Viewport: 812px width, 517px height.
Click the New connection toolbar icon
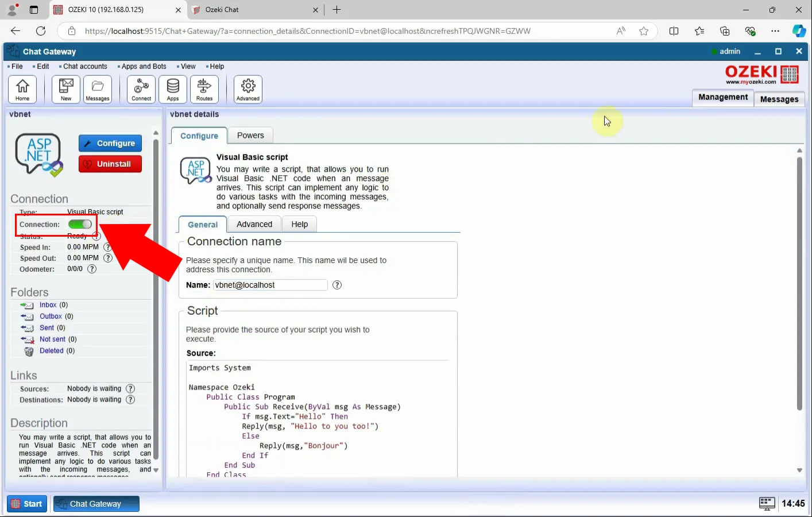[66, 89]
